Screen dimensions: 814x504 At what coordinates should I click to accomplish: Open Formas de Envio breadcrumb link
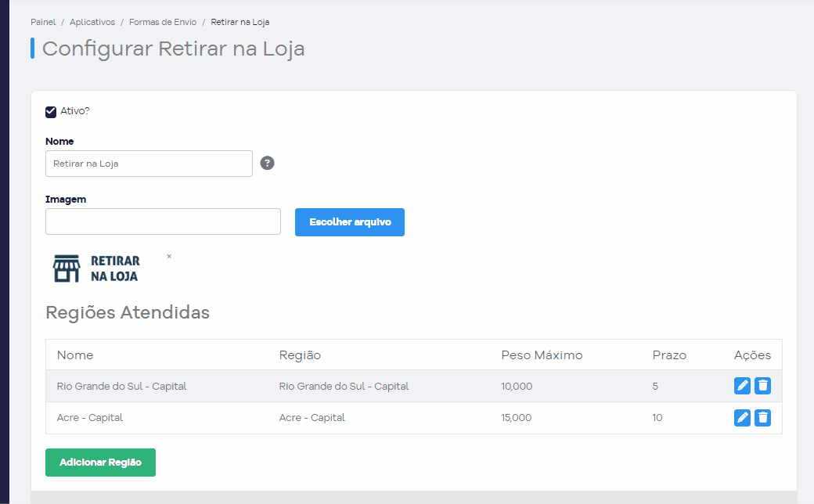tap(163, 22)
